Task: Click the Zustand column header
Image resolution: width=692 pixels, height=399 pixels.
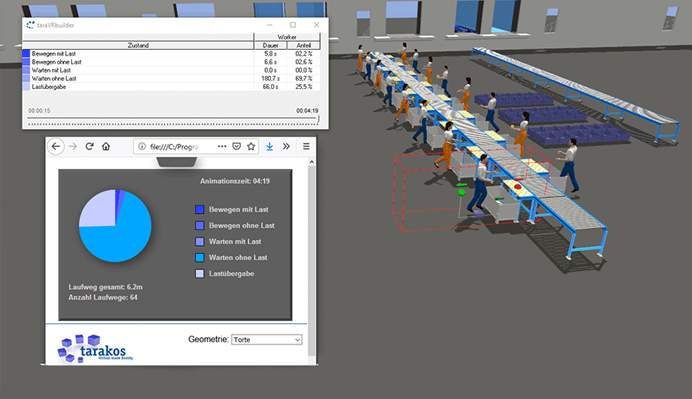Action: (138, 45)
